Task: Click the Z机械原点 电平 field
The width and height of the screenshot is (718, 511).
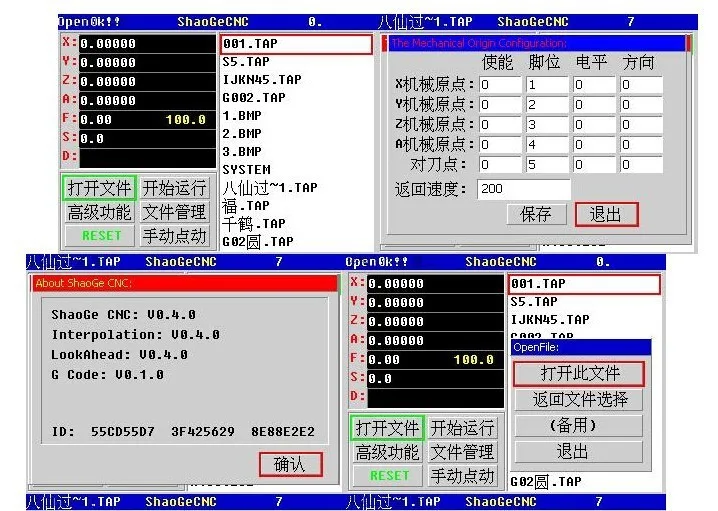Action: (594, 125)
